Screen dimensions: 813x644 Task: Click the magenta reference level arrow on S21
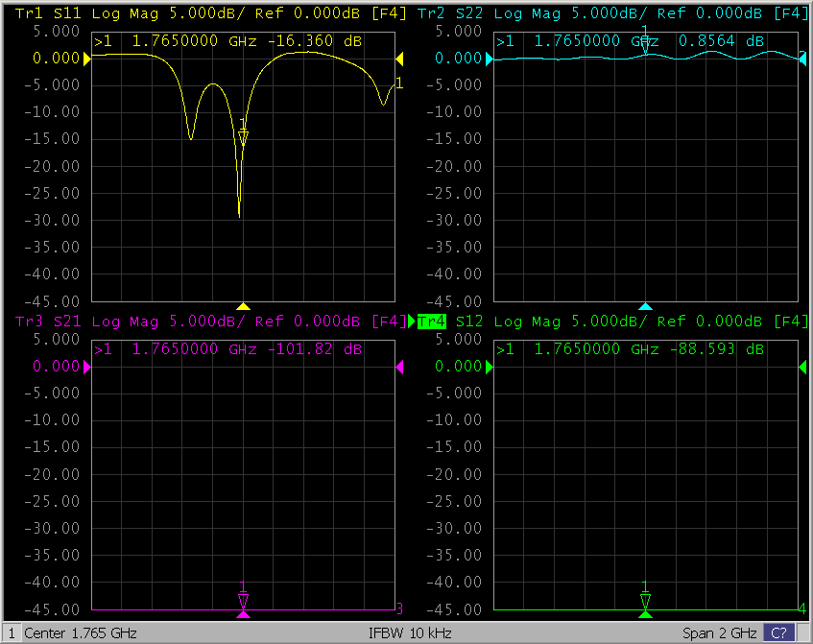87,367
